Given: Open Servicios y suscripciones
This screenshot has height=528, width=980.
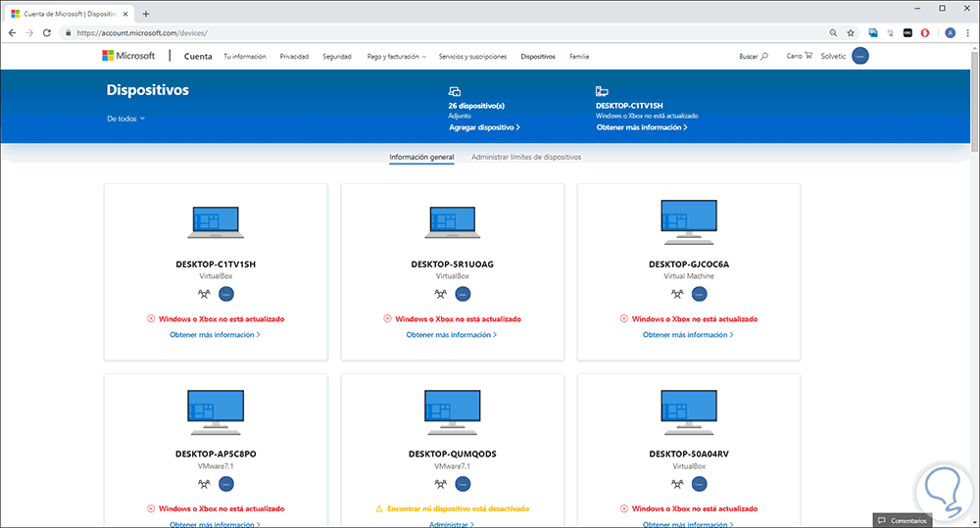Looking at the screenshot, I should (472, 56).
